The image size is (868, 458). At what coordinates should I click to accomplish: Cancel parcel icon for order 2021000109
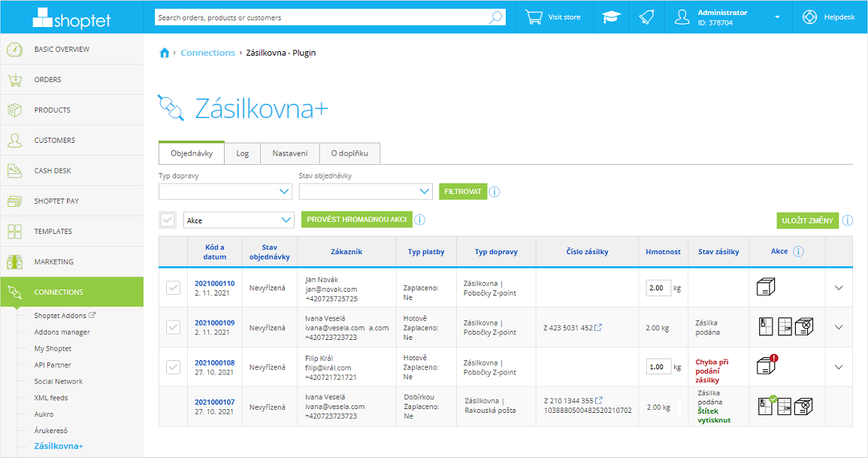point(804,326)
